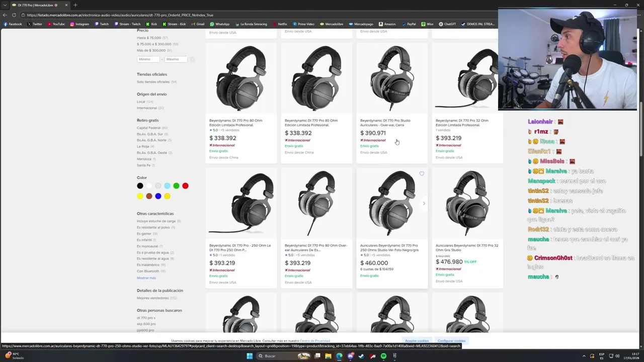Screen dimensions: 644x362
Task: Open Centro de Privacidad link
Action: 315,341
